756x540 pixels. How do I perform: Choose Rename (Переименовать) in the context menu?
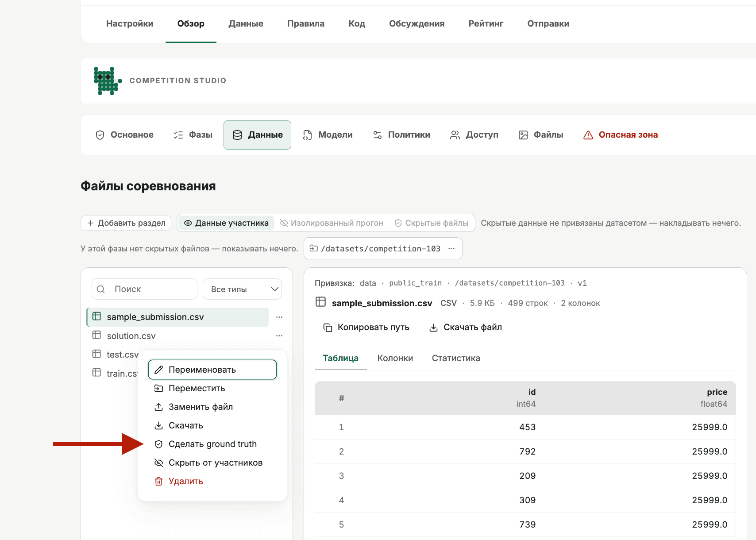click(x=212, y=370)
